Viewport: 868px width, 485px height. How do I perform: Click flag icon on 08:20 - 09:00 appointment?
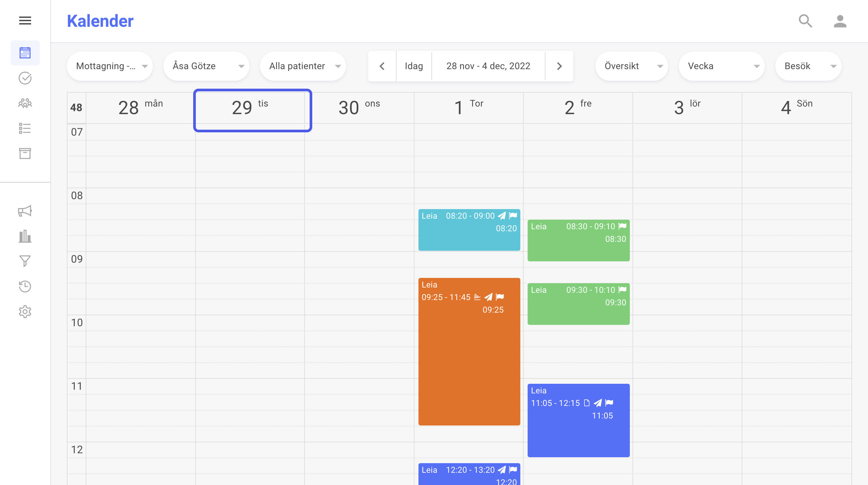(x=513, y=216)
